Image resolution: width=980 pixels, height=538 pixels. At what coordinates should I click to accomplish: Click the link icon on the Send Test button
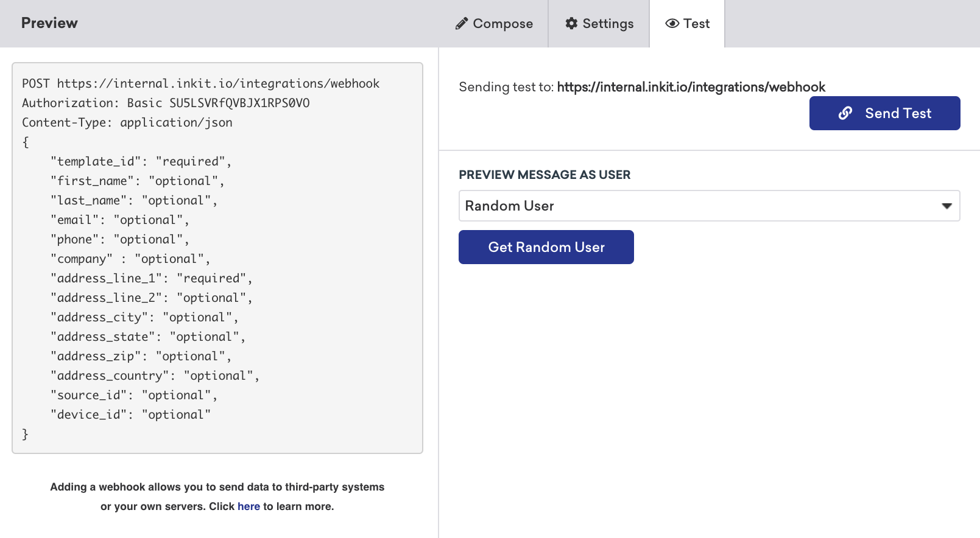coord(845,113)
